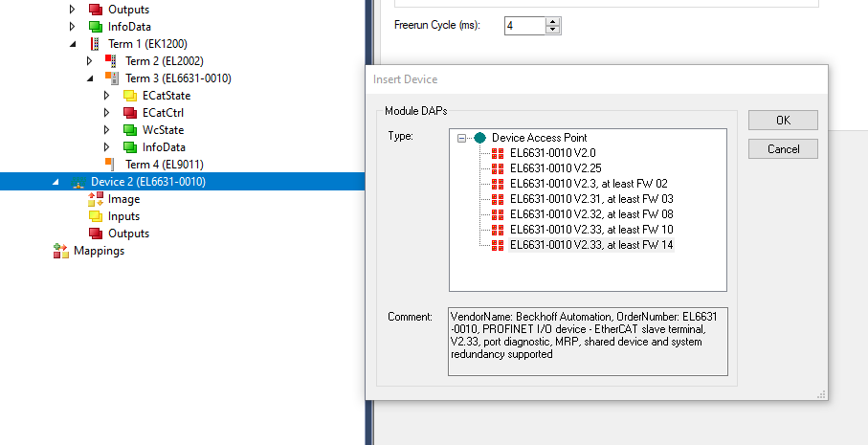Click the Device Access Point globe icon
868x445 pixels.
coord(479,138)
